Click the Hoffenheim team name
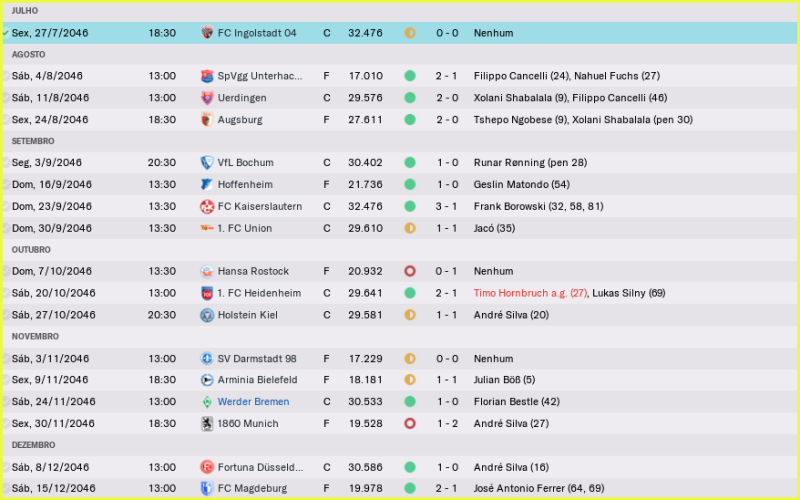Viewport: 800px width, 500px height. pyautogui.click(x=247, y=185)
